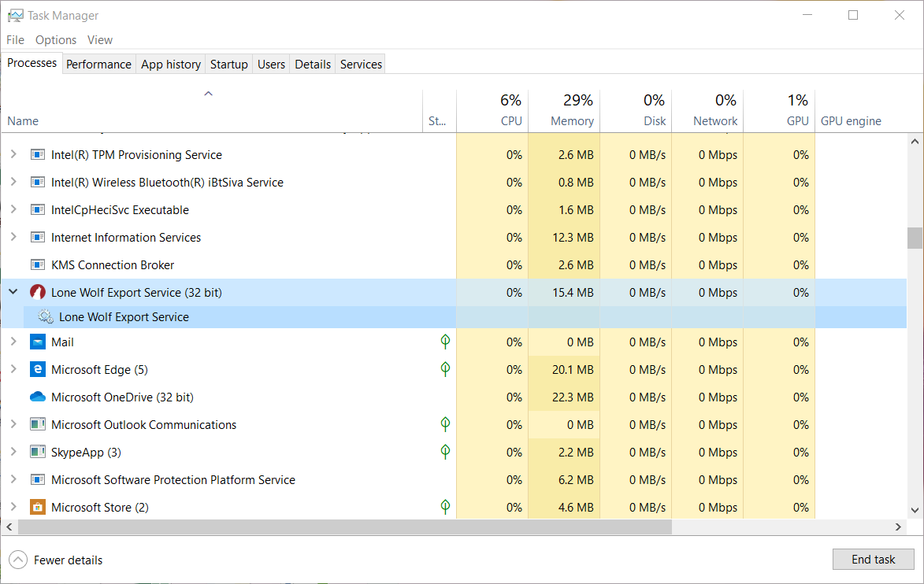Sort by the Disk column header
This screenshot has width=924, height=584.
pos(636,111)
